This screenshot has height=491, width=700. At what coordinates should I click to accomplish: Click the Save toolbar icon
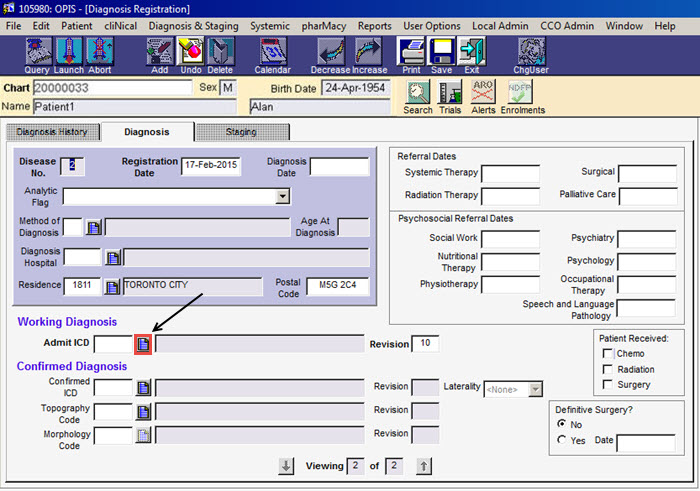coord(441,51)
